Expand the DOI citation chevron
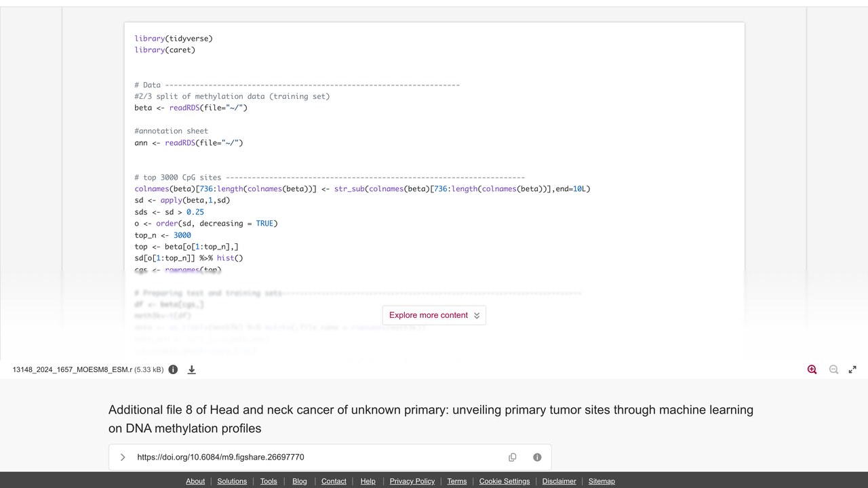Image resolution: width=868 pixels, height=488 pixels. pyautogui.click(x=123, y=457)
